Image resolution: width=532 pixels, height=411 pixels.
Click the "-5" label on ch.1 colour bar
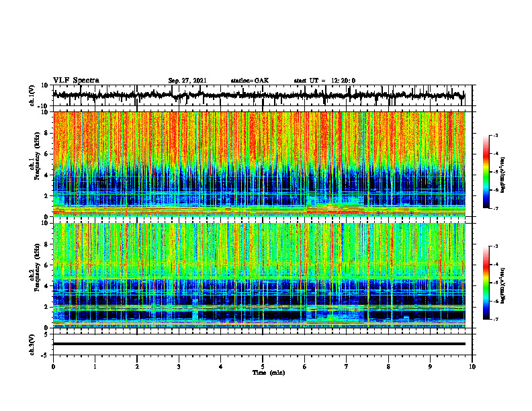click(x=495, y=172)
